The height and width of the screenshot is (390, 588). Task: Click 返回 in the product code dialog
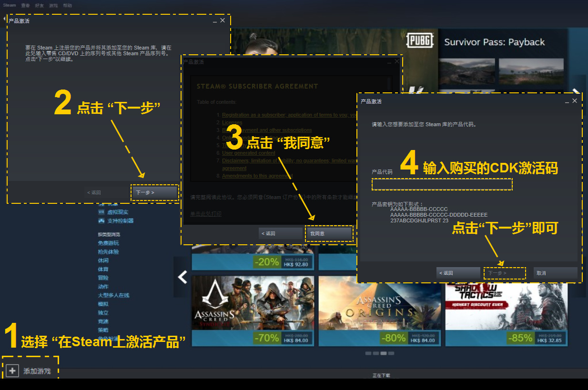click(458, 273)
